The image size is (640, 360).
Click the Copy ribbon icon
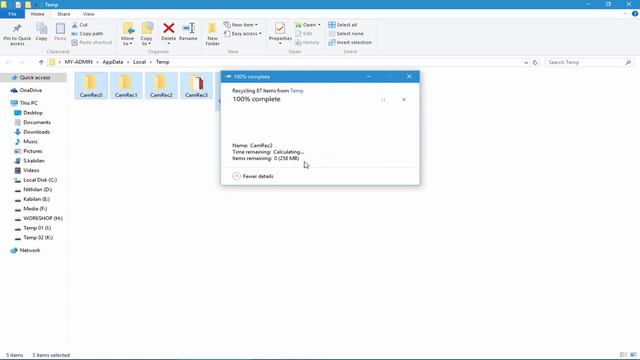tap(41, 32)
